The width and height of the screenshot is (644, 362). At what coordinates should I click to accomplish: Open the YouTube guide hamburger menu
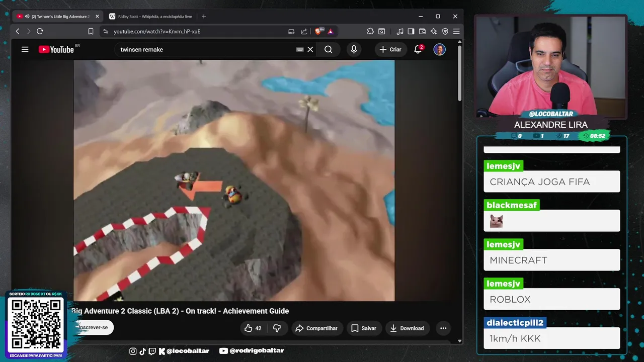(x=25, y=49)
